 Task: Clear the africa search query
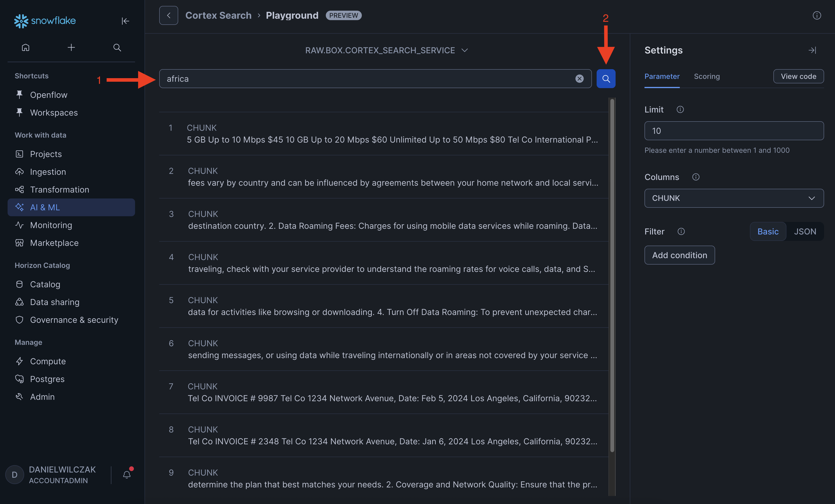coord(579,79)
